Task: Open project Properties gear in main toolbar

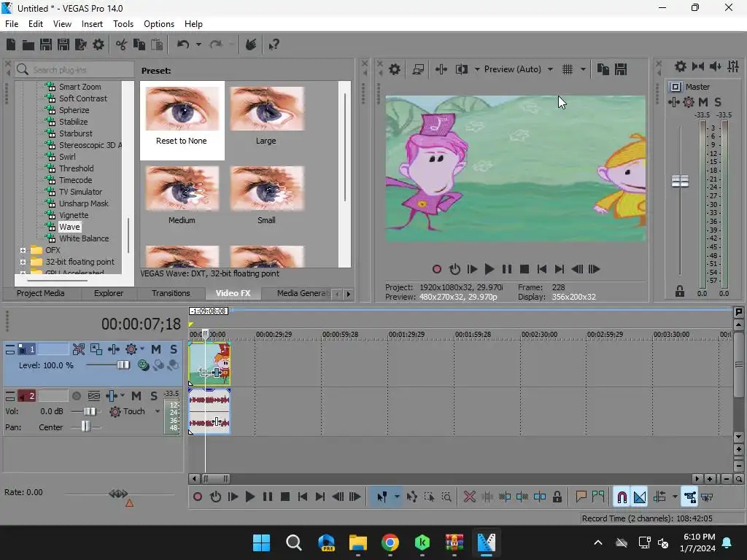Action: click(98, 44)
